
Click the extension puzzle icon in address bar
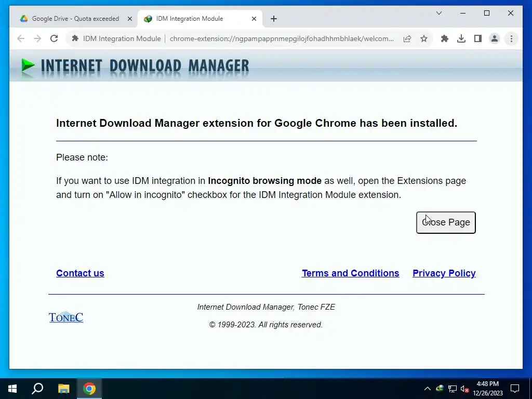pos(75,38)
